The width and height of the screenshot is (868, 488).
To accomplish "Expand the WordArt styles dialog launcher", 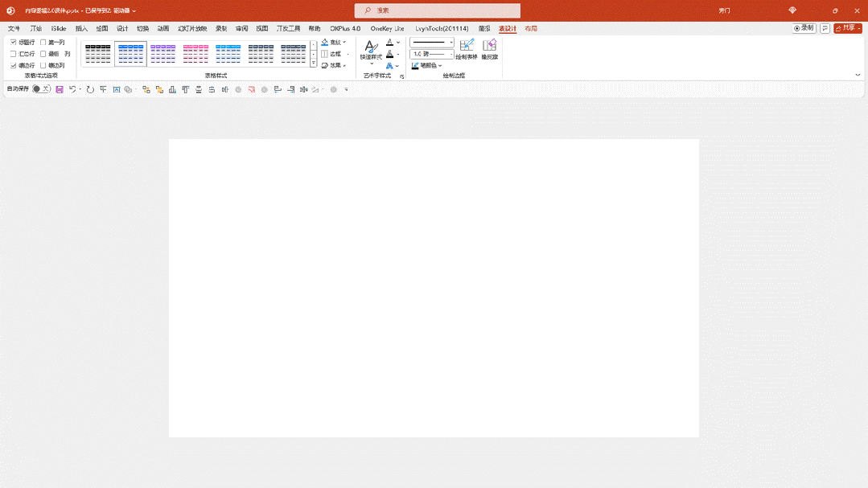I will [402, 76].
